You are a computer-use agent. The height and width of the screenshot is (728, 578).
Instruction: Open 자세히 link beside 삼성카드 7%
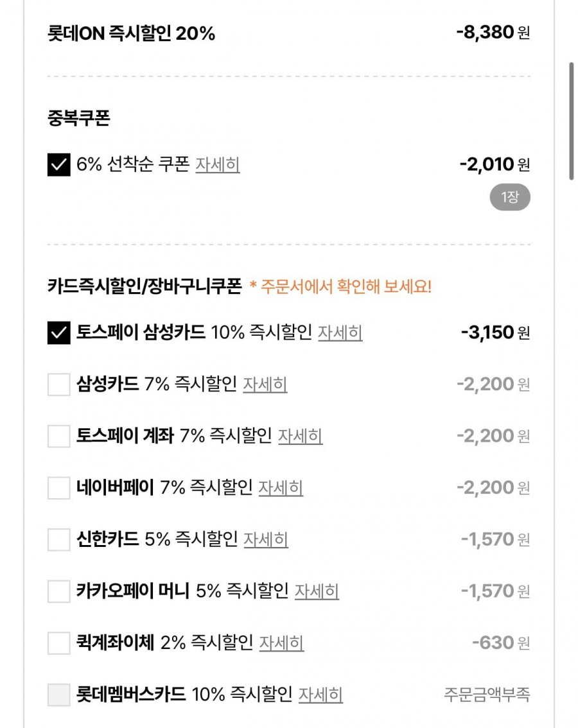tap(265, 385)
